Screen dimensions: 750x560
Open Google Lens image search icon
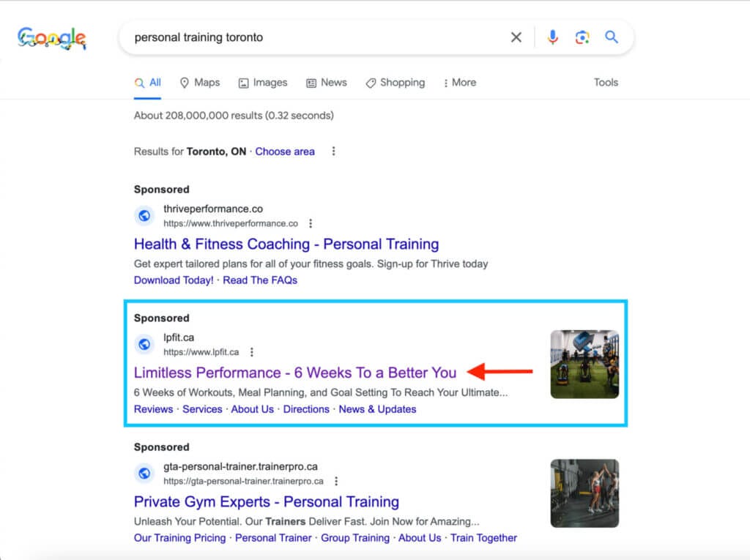[x=582, y=37]
